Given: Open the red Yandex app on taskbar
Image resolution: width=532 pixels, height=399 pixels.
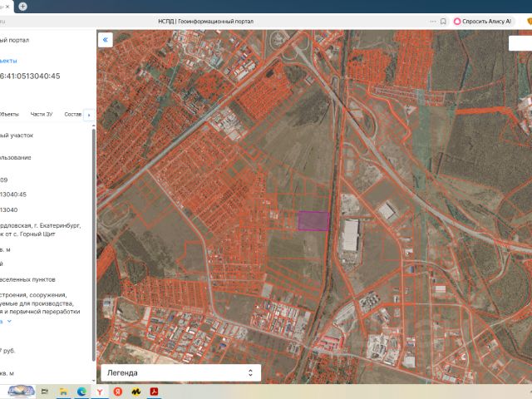Looking at the screenshot, I should pyautogui.click(x=118, y=391).
